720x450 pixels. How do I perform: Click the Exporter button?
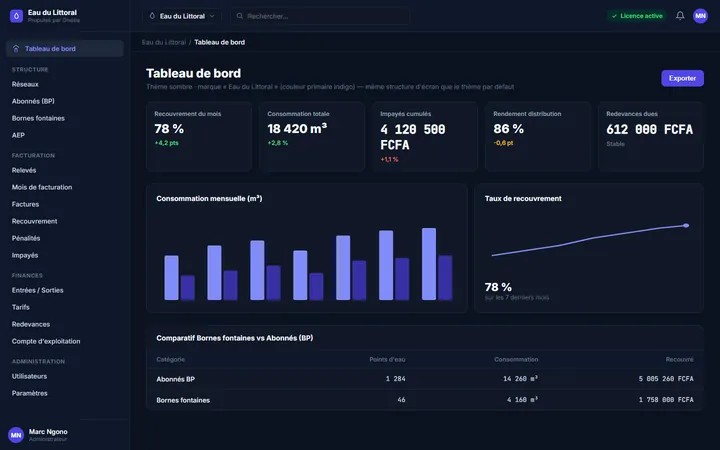pos(682,78)
